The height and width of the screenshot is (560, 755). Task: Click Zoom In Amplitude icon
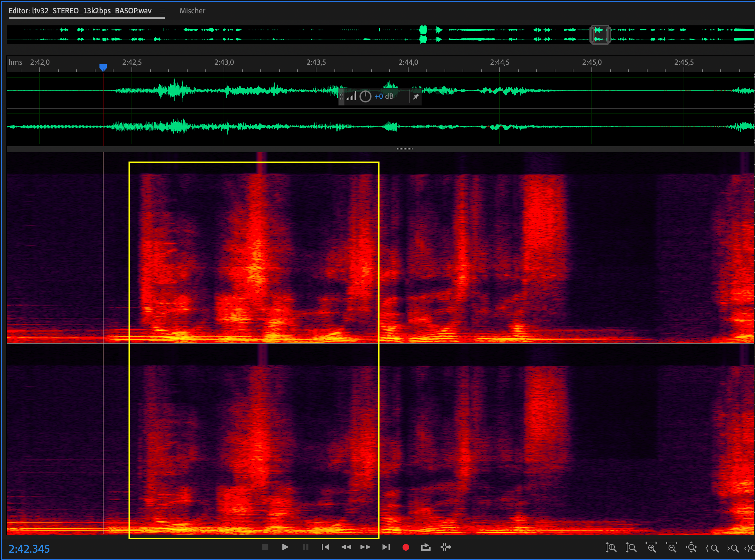pyautogui.click(x=610, y=547)
